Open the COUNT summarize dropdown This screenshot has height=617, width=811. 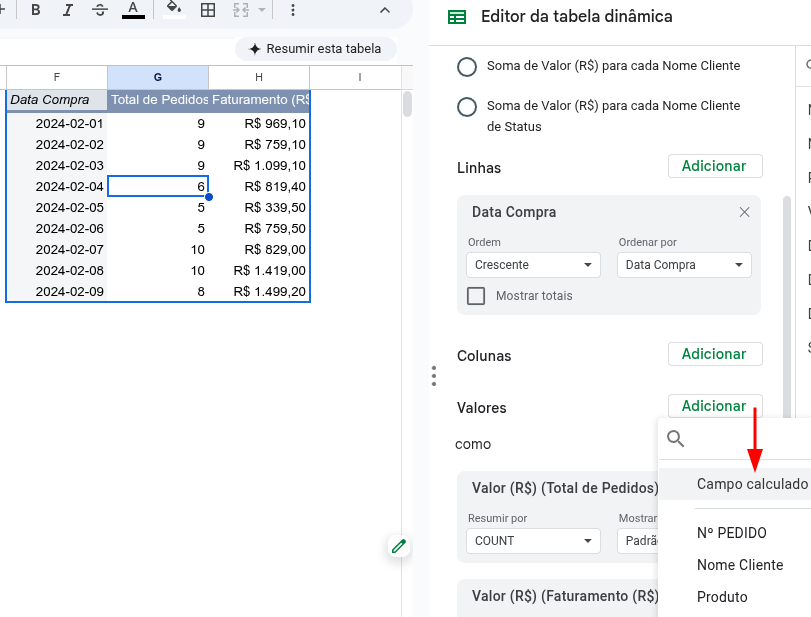[x=532, y=540]
